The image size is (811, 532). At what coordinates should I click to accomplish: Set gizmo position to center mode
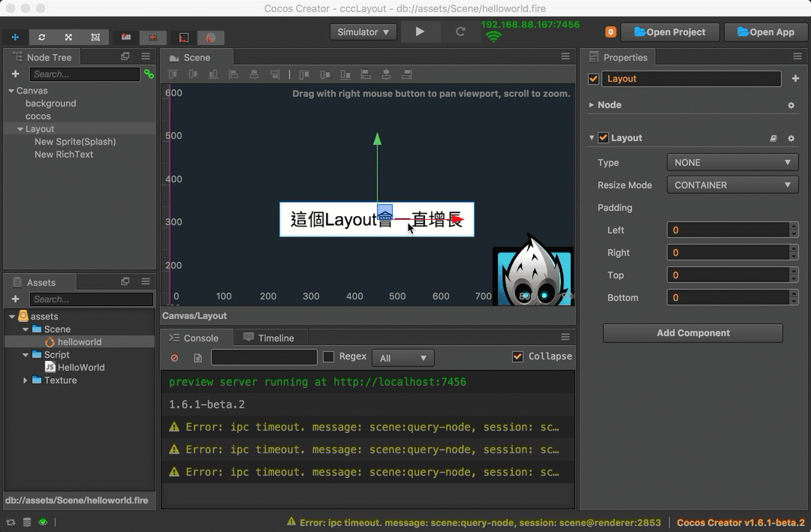pyautogui.click(x=152, y=38)
